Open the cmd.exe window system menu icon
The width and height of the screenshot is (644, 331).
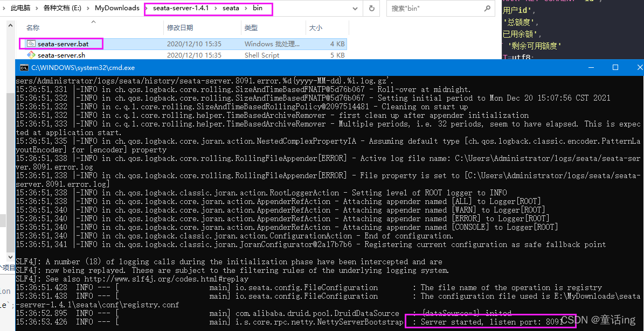pos(24,68)
